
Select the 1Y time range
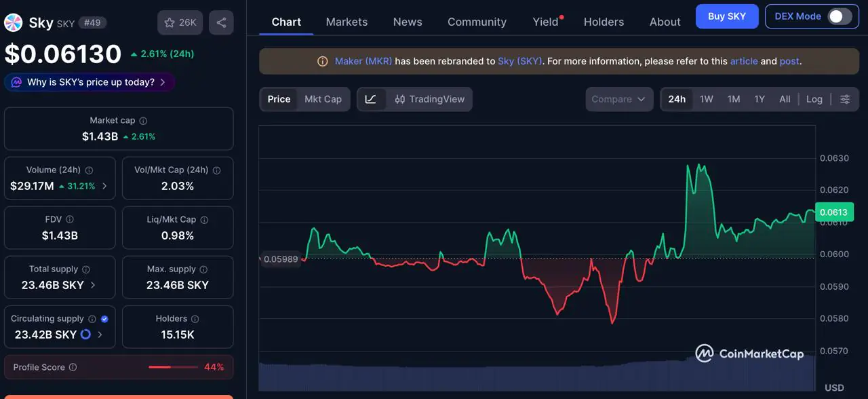tap(759, 99)
